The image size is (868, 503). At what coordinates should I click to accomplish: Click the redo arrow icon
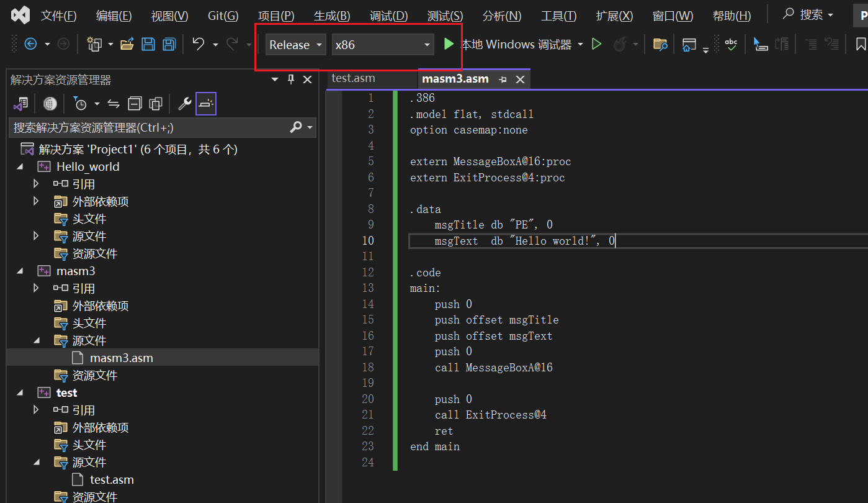[x=232, y=44]
